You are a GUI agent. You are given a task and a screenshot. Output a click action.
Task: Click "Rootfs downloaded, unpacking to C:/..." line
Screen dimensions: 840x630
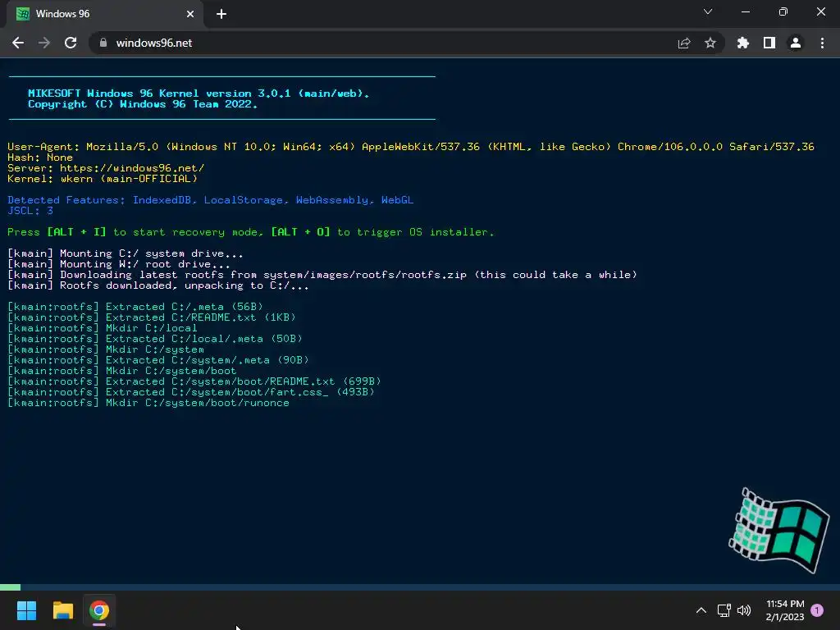point(158,285)
